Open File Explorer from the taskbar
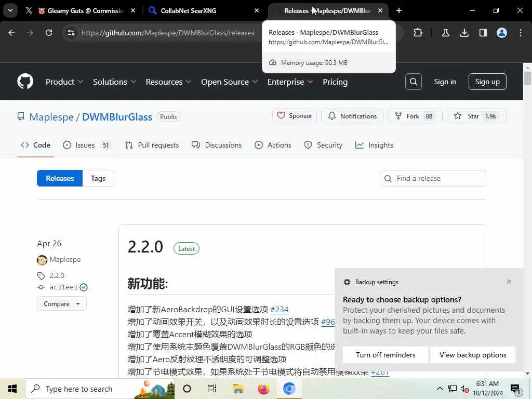The height and width of the screenshot is (399, 532). click(238, 389)
